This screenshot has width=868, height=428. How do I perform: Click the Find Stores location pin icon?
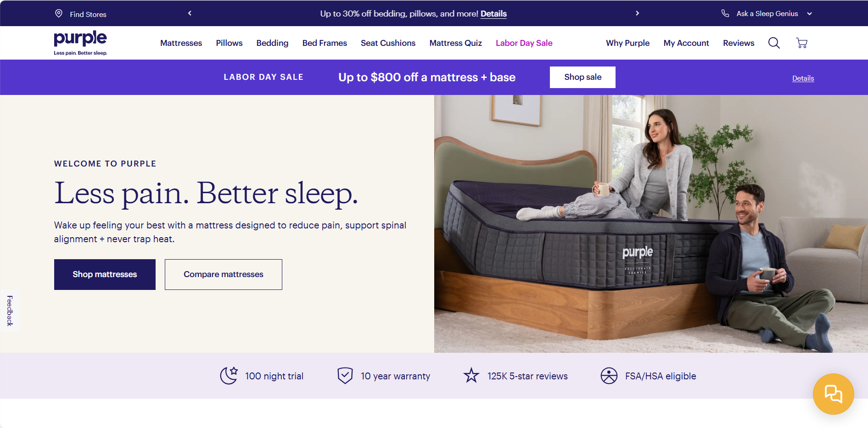(x=59, y=13)
